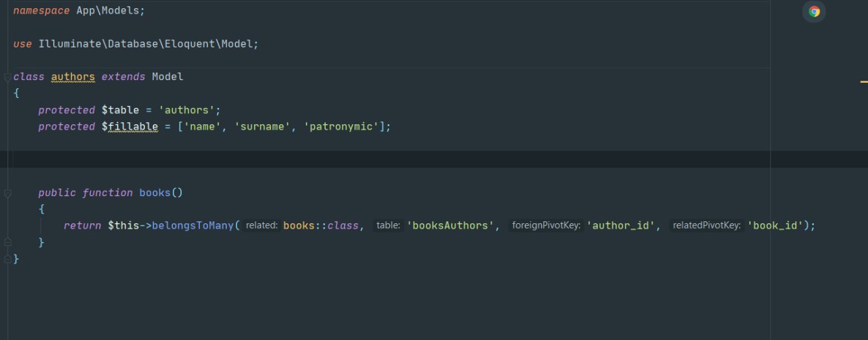
Task: Click 'belongsToMany' method call
Action: (193, 225)
